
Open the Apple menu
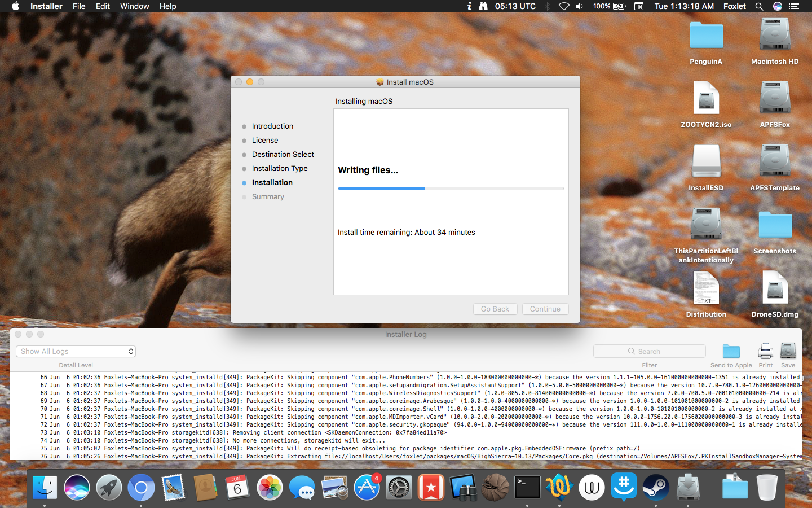(15, 6)
